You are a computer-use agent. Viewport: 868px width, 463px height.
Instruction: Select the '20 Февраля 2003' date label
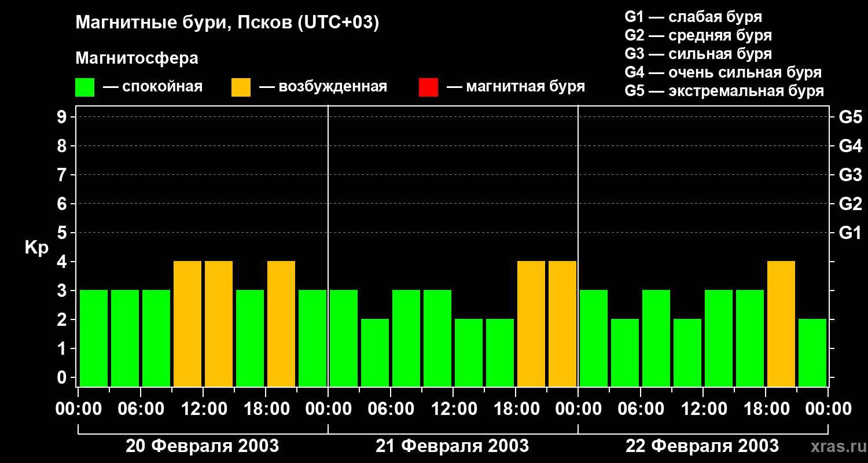(202, 446)
